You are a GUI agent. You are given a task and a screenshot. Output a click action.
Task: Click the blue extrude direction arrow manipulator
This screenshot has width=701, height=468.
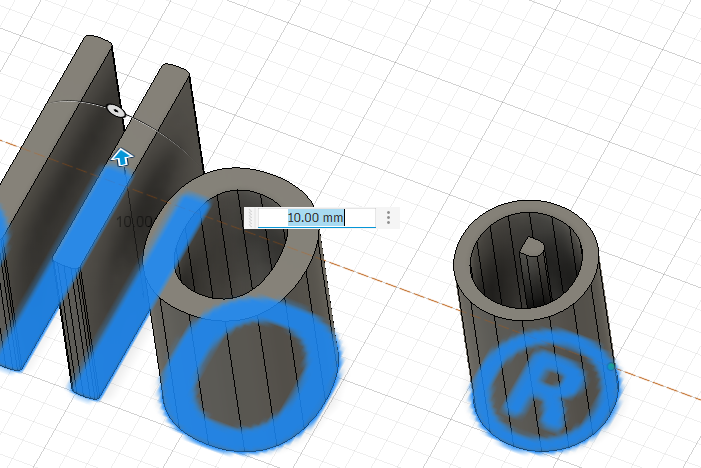tap(122, 157)
